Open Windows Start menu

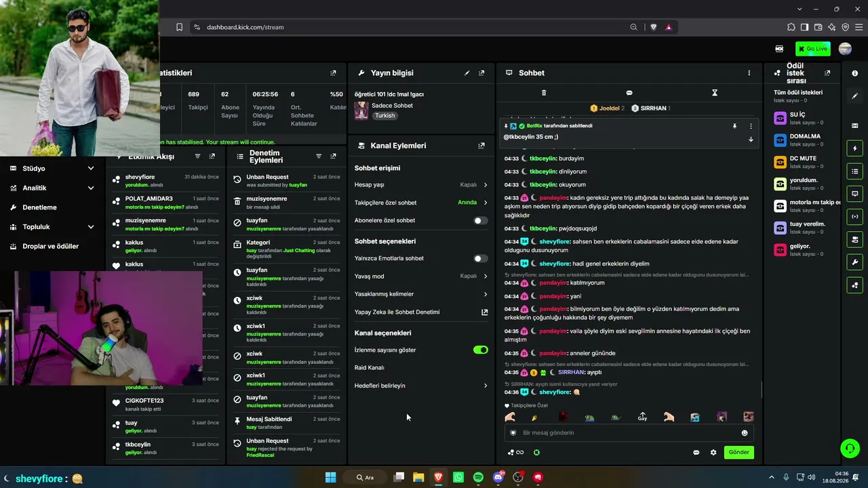[x=330, y=477]
